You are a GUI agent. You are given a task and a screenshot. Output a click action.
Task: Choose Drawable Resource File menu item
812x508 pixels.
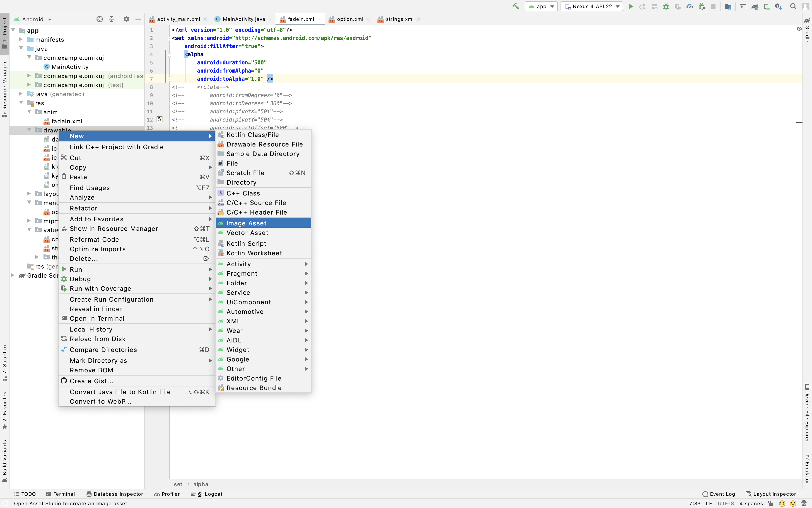pyautogui.click(x=263, y=144)
